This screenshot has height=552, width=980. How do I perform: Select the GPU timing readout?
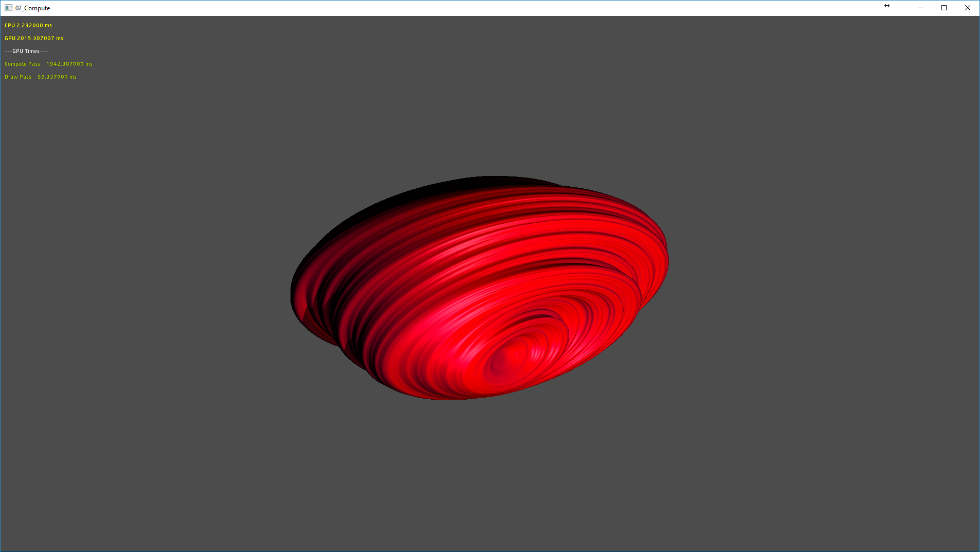(x=33, y=38)
